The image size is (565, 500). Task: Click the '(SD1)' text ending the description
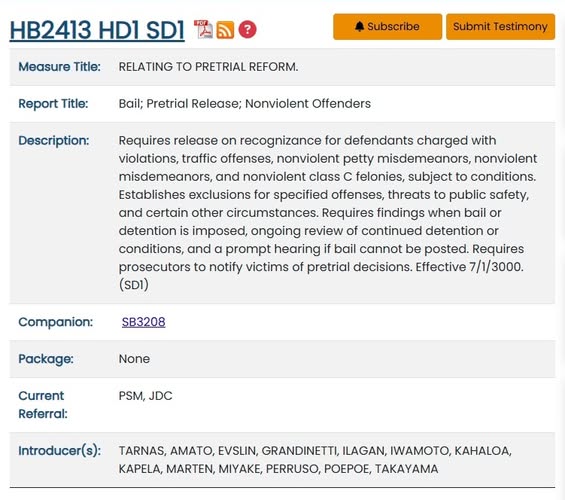tap(134, 285)
